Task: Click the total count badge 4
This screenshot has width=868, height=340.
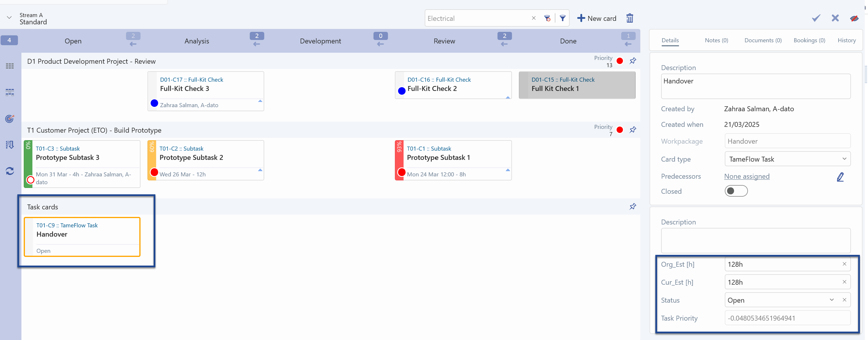Action: pos(9,40)
